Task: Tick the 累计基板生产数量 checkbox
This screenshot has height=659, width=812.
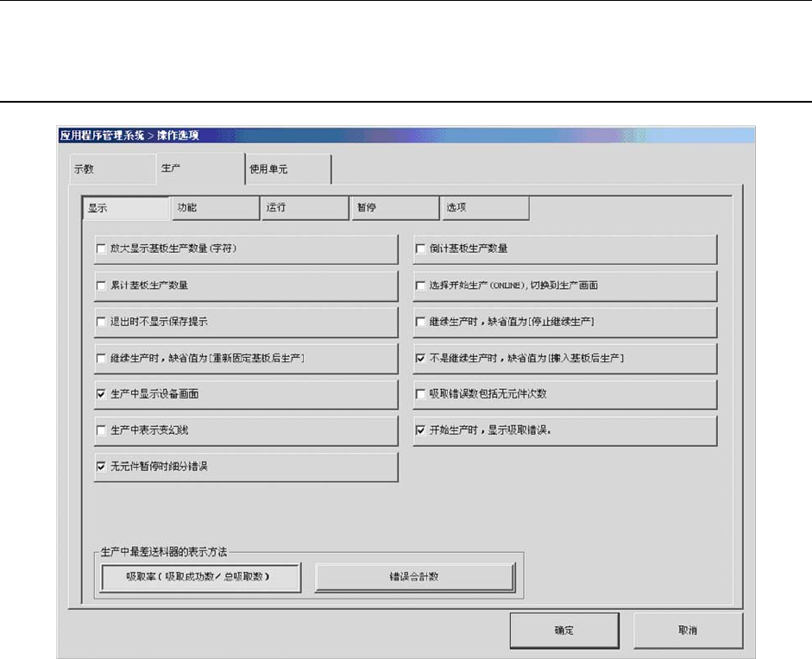Action: click(101, 286)
